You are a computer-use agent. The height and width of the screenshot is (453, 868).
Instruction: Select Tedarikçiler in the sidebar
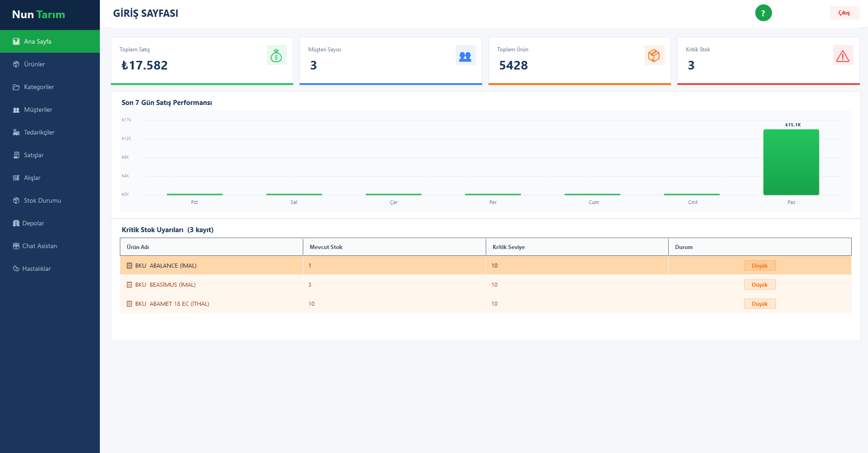(x=39, y=132)
